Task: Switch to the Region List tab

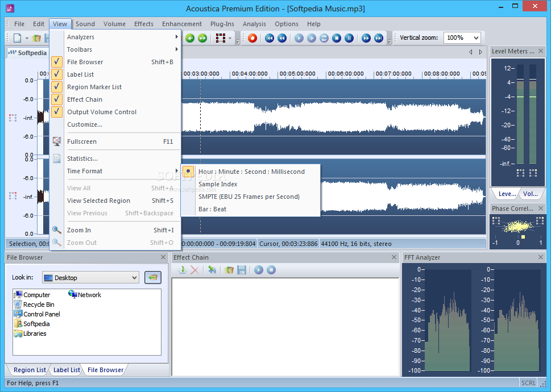Action: (x=30, y=370)
